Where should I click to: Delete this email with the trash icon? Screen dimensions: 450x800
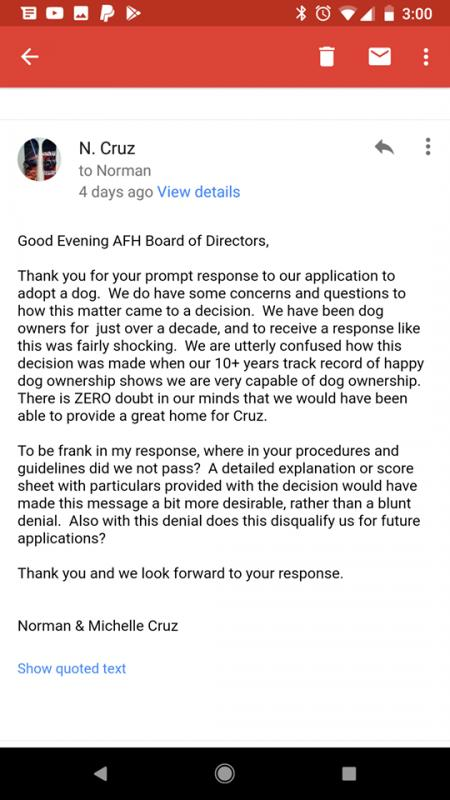click(327, 57)
